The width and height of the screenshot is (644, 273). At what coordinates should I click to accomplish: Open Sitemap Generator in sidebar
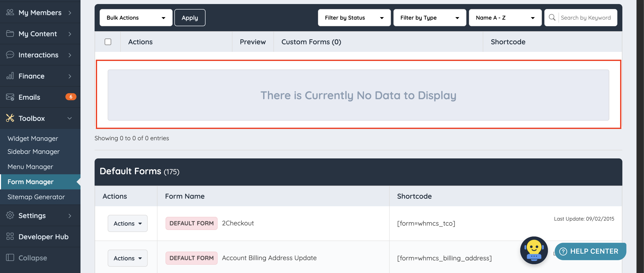[36, 197]
